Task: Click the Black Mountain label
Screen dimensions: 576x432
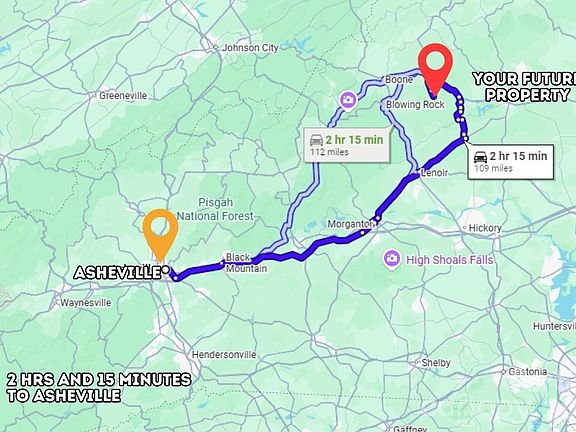Action: [x=246, y=263]
